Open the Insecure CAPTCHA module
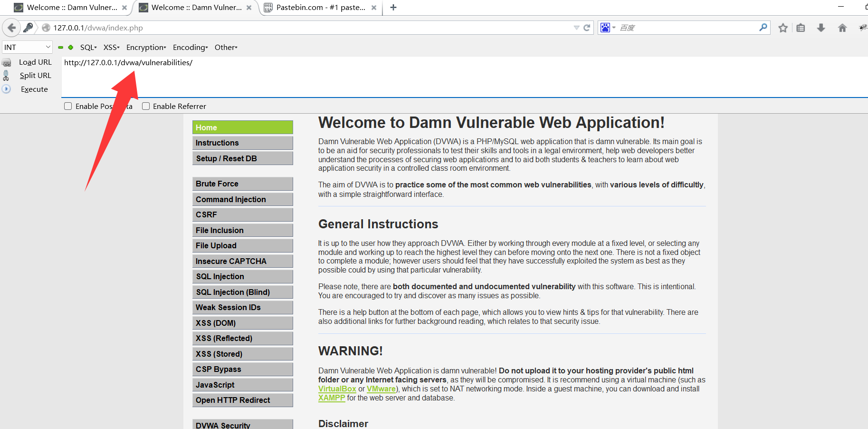The height and width of the screenshot is (429, 868). 243,261
